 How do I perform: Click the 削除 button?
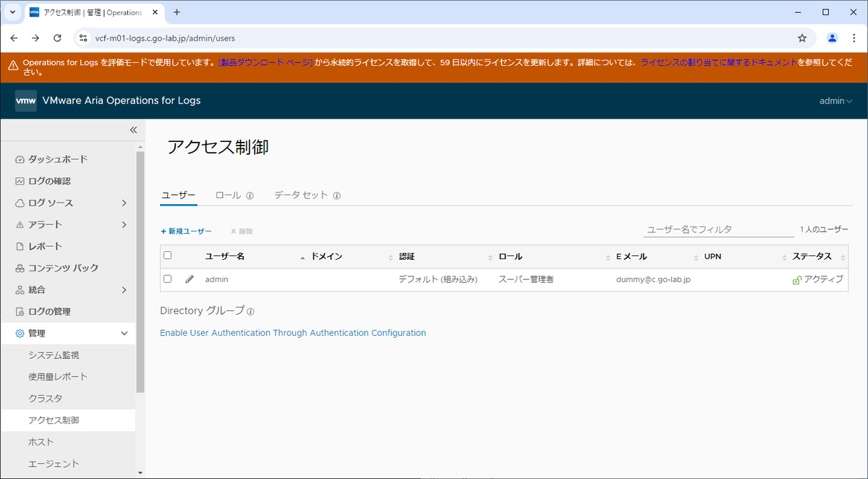tap(242, 231)
